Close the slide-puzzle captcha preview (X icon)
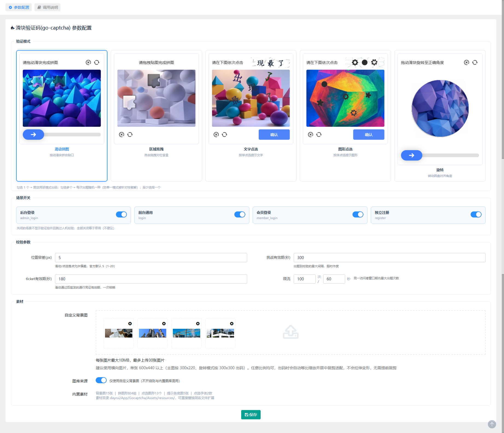 pos(88,62)
